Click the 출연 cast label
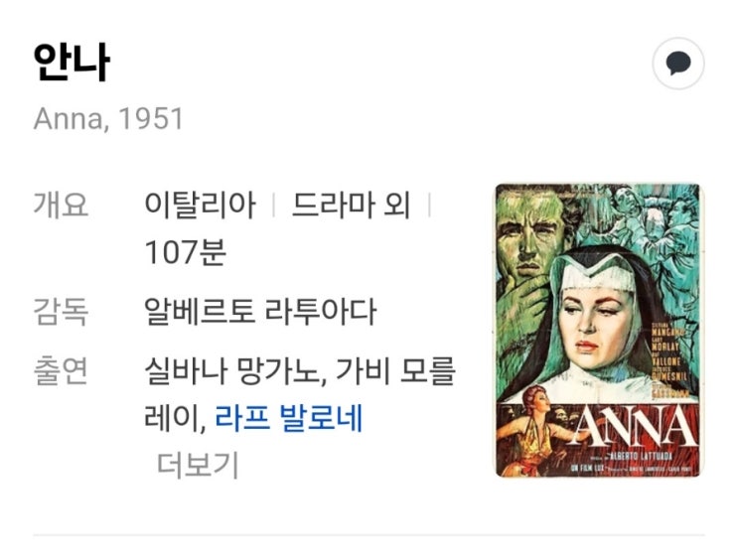 click(x=61, y=371)
